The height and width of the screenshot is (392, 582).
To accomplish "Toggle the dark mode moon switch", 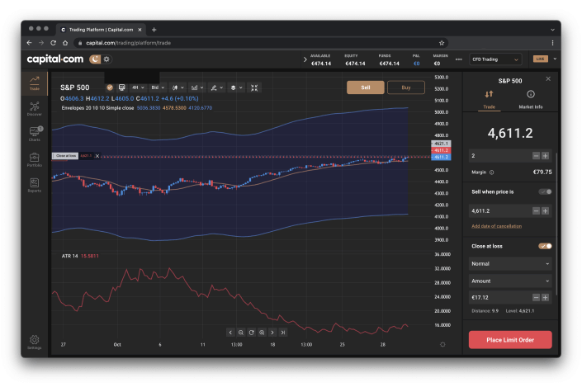I will click(95, 59).
